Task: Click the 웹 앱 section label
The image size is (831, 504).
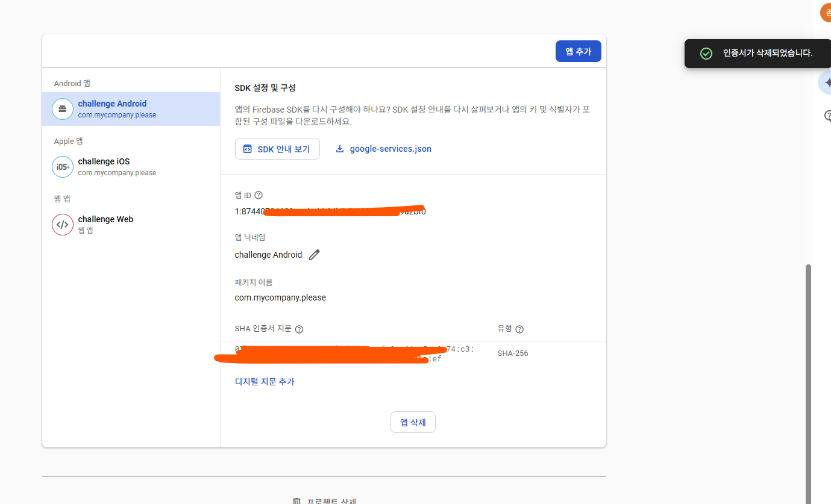Action: pyautogui.click(x=63, y=199)
